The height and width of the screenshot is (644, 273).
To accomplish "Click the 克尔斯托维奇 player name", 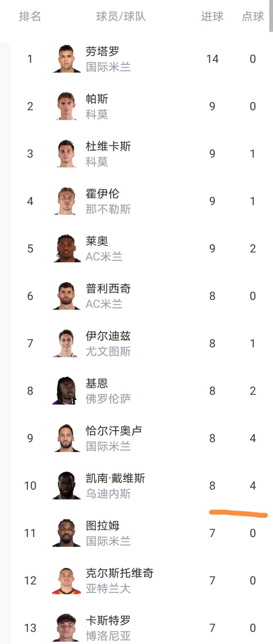I will click(x=119, y=573).
